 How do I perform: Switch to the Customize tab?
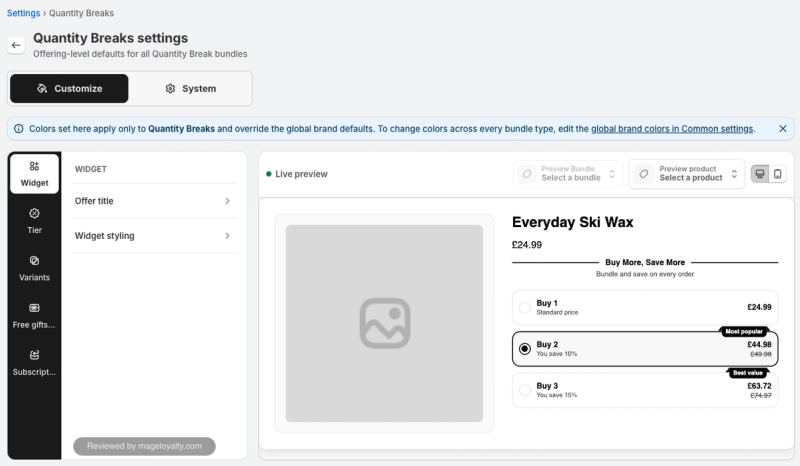pos(69,88)
